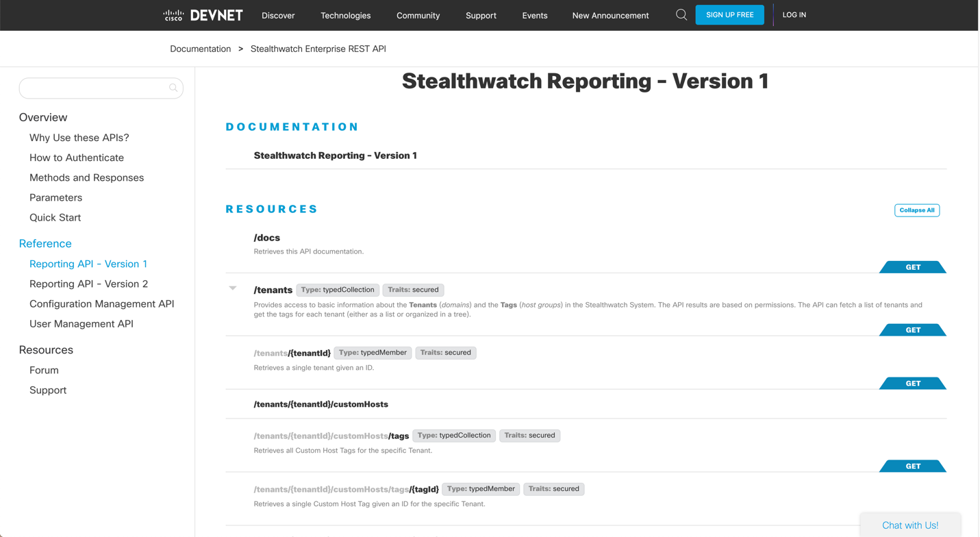Open the Technologies menu
This screenshot has height=537, width=980.
coord(346,15)
